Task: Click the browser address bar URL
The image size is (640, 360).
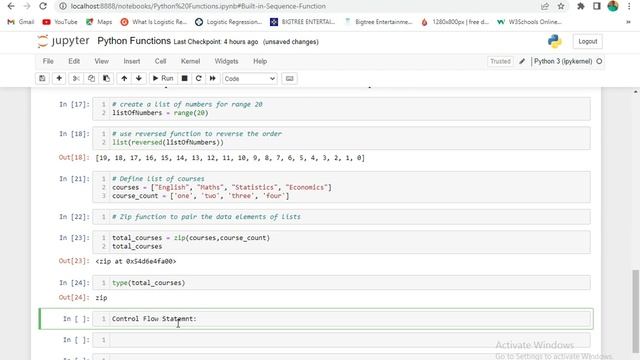Action: [x=198, y=6]
